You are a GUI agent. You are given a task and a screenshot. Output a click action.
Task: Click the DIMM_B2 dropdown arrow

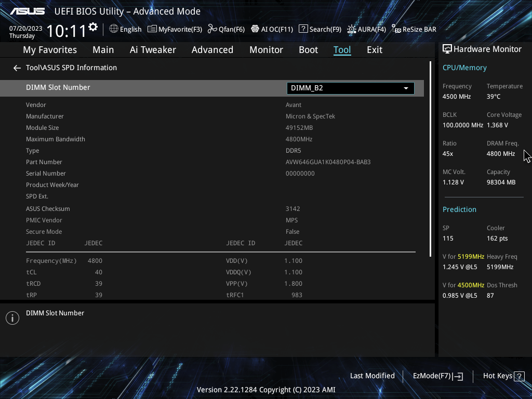click(406, 88)
